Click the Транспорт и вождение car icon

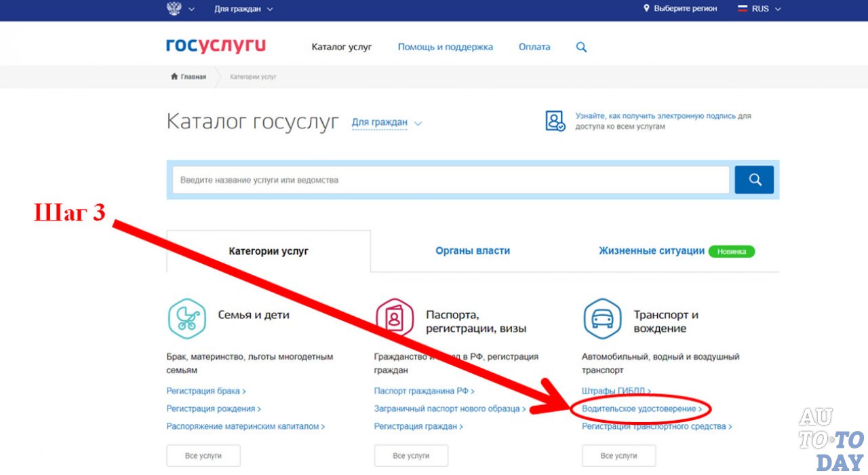[602, 318]
